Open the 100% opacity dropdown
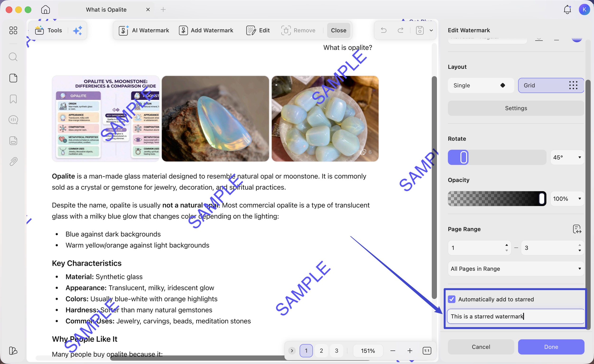Screen dimensions: 594x364 point(567,199)
